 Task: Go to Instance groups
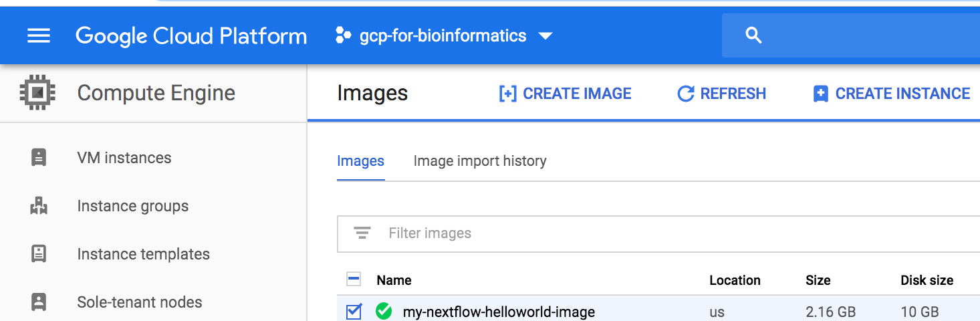(x=133, y=206)
